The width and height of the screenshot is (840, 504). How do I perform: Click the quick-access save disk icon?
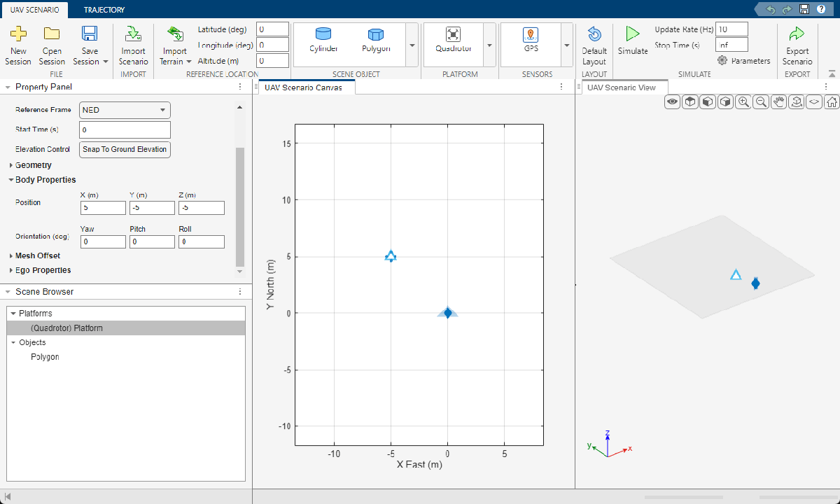(x=804, y=9)
